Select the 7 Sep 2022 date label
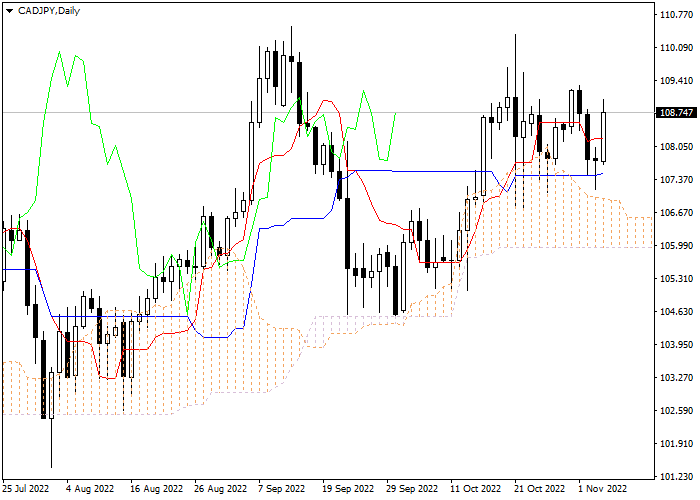700x500 pixels. coord(283,489)
